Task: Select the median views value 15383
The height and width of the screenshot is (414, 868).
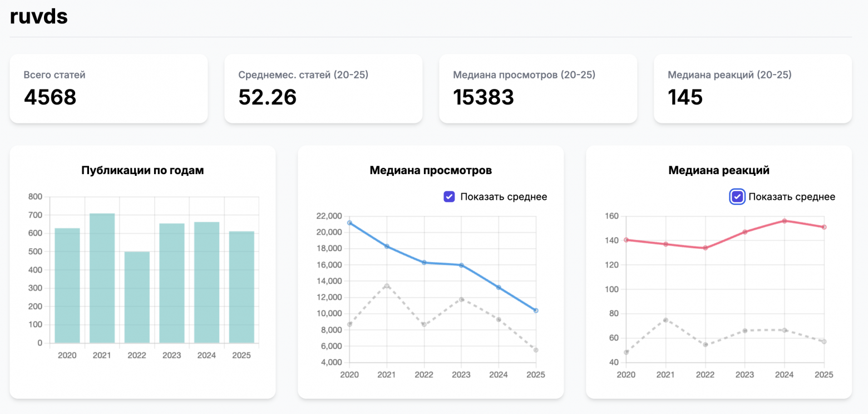Action: coord(484,97)
